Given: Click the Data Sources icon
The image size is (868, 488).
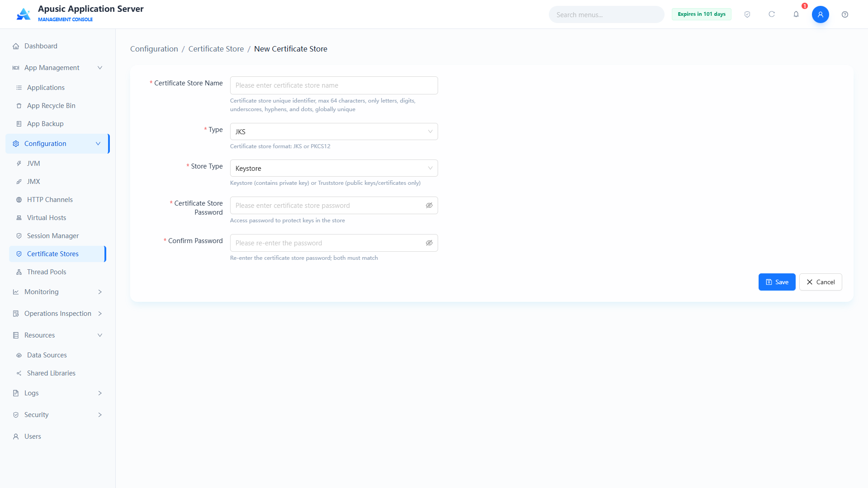Looking at the screenshot, I should pos(19,355).
